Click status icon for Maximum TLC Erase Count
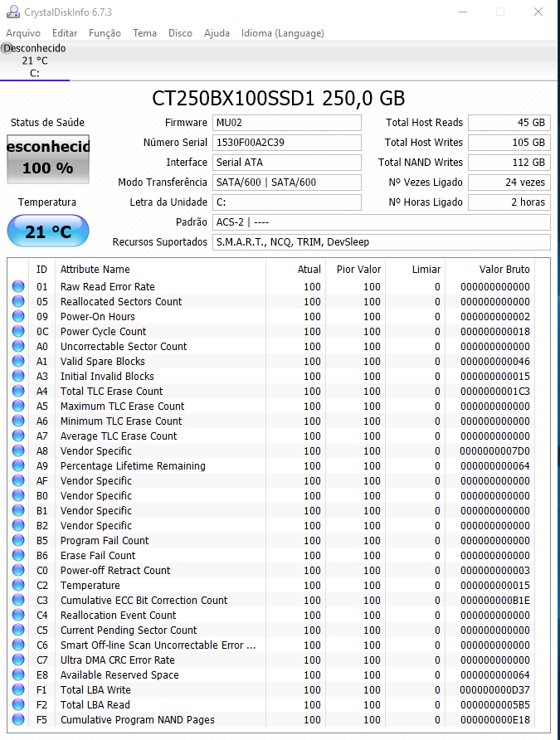This screenshot has width=560, height=740. [x=18, y=406]
